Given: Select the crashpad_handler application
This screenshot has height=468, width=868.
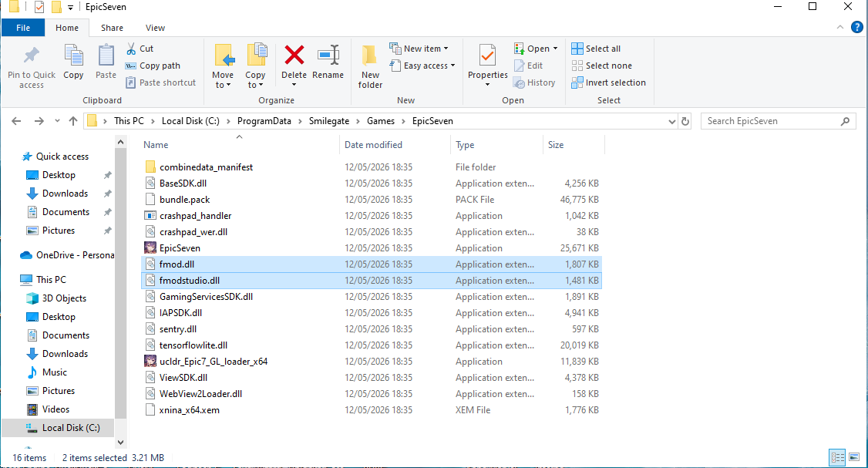Looking at the screenshot, I should coord(195,215).
